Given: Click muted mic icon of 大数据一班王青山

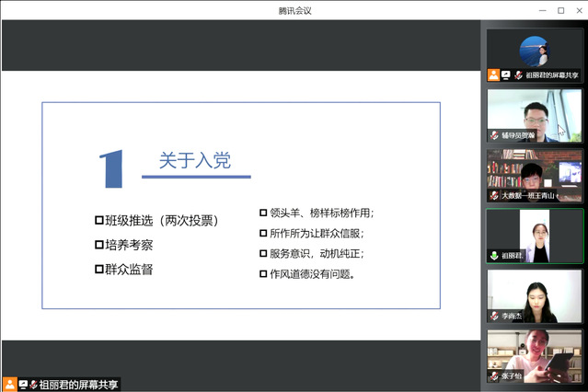Looking at the screenshot, I should [x=494, y=196].
